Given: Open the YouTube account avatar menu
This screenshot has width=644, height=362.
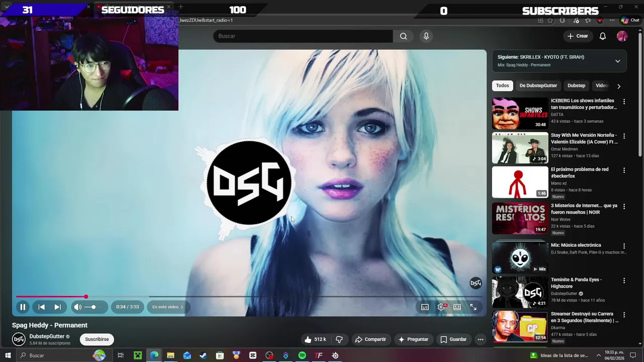Looking at the screenshot, I should click(622, 36).
